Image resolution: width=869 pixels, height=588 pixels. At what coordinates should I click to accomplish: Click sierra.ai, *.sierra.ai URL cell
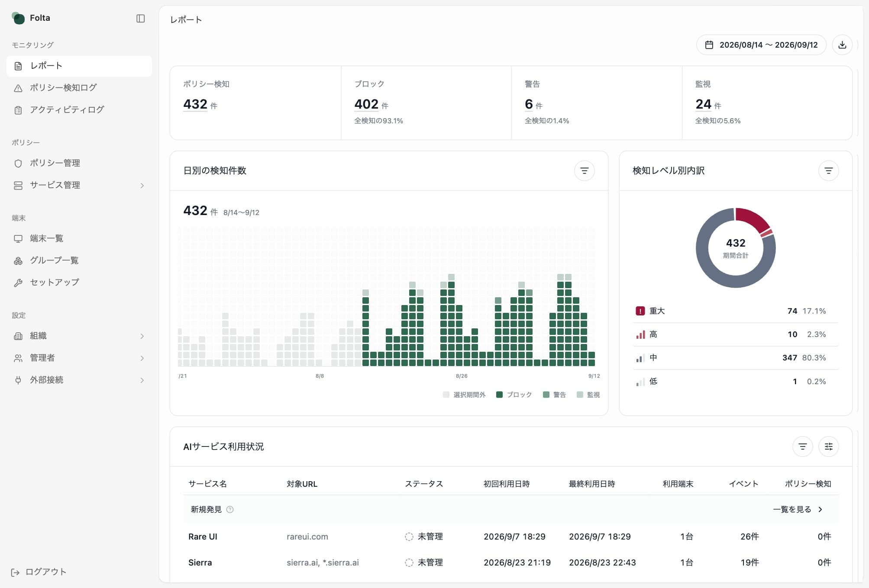[x=323, y=563]
